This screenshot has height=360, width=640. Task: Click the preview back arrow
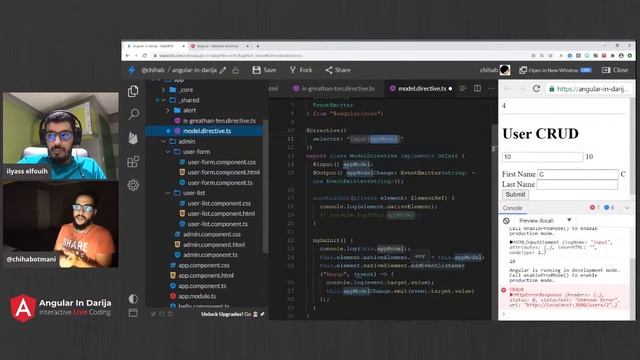click(x=507, y=89)
